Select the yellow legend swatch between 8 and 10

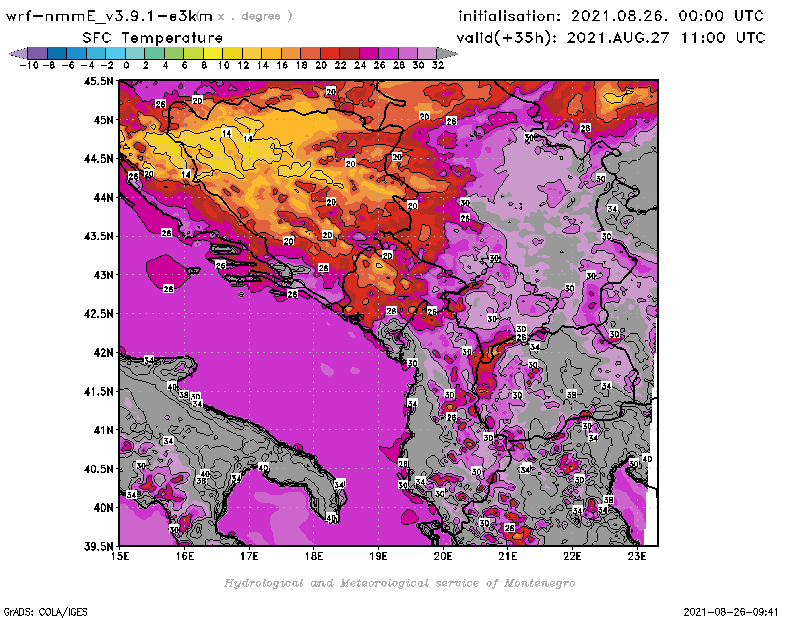[x=213, y=53]
